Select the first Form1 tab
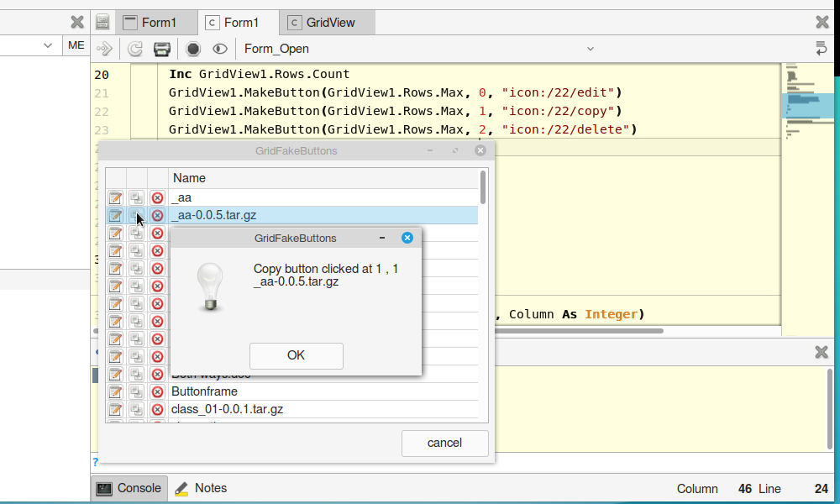Image resolution: width=840 pixels, height=504 pixels. [x=157, y=23]
